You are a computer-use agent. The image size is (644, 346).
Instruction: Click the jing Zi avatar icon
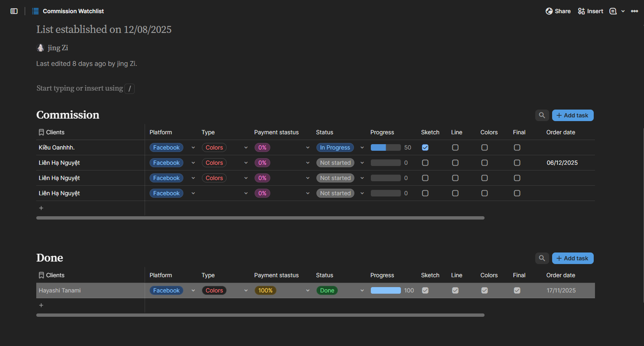(x=40, y=48)
